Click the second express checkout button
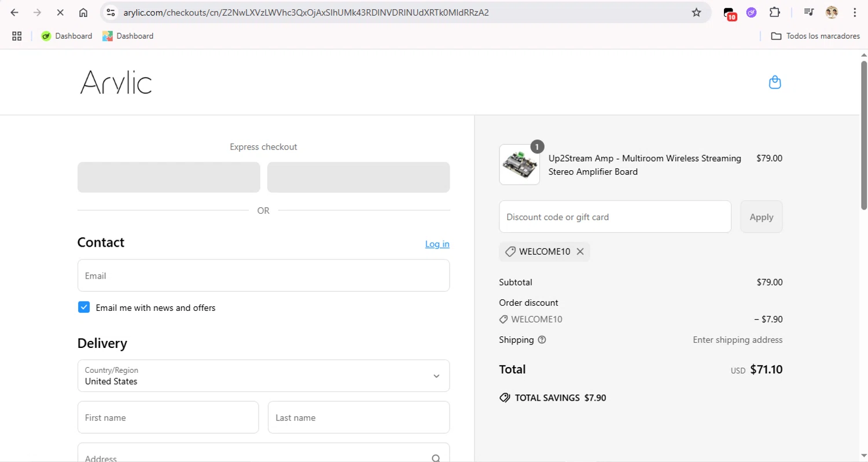Viewport: 868px width, 462px height. click(359, 177)
